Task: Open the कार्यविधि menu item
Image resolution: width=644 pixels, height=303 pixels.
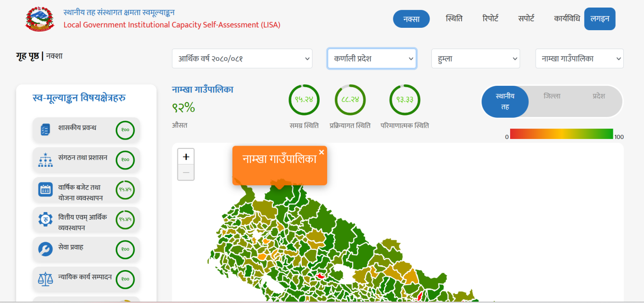Action: tap(567, 18)
